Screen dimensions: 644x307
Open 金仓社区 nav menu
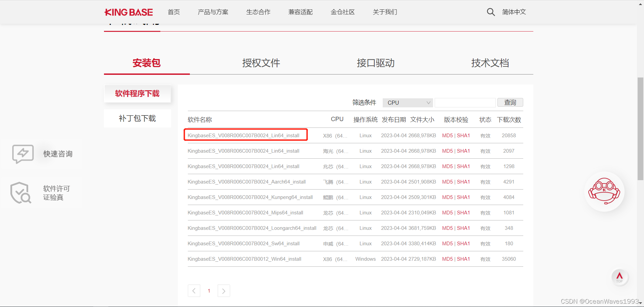[343, 12]
